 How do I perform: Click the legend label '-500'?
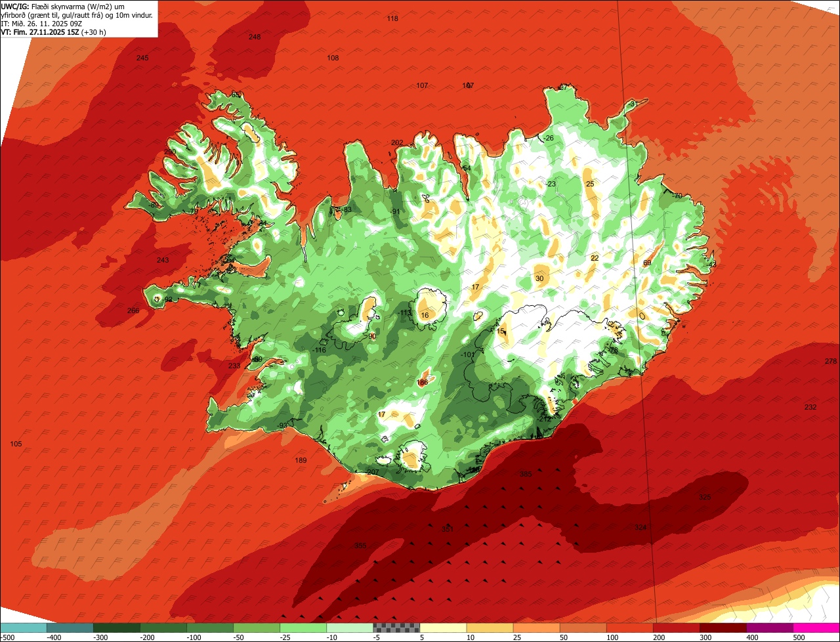pos(8,637)
